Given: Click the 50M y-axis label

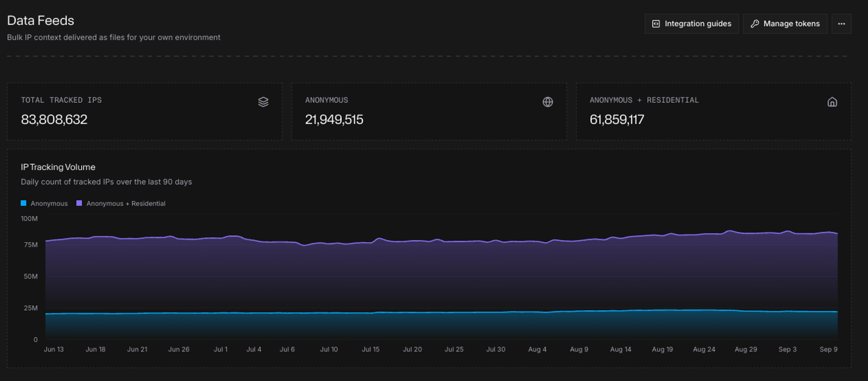Looking at the screenshot, I should [x=31, y=276].
